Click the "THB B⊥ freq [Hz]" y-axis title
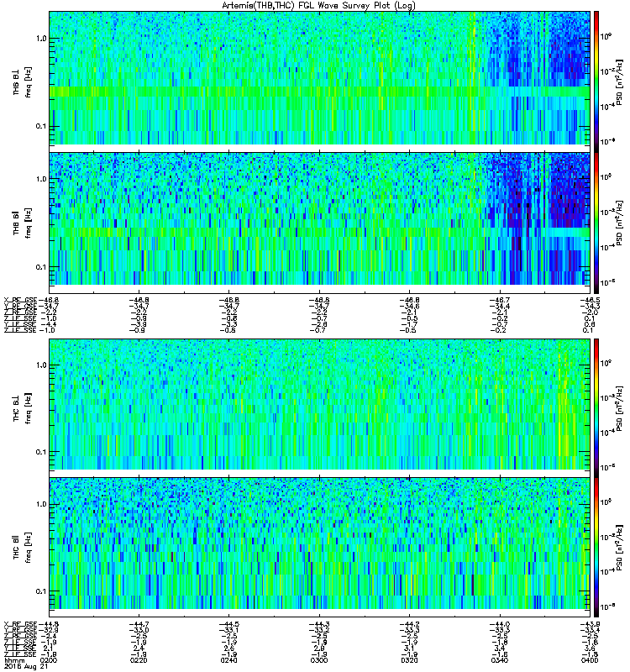Image resolution: width=630 pixels, height=672 pixels. click(22, 82)
